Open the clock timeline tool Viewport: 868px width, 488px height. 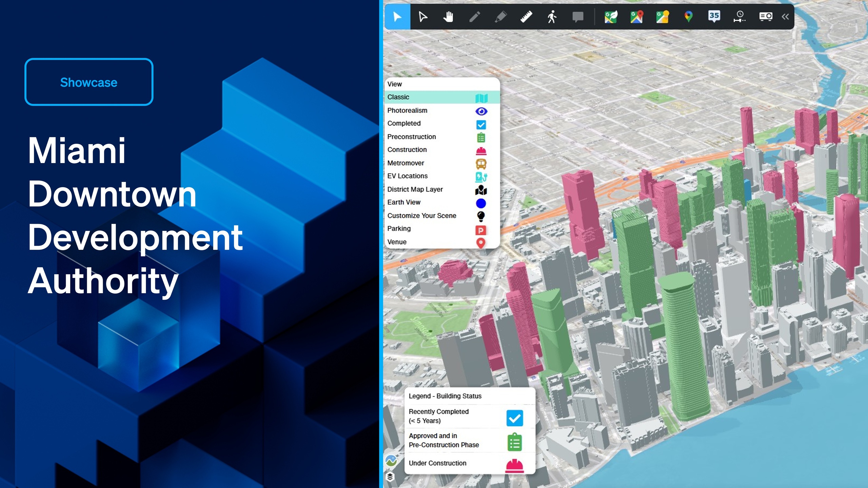click(740, 17)
